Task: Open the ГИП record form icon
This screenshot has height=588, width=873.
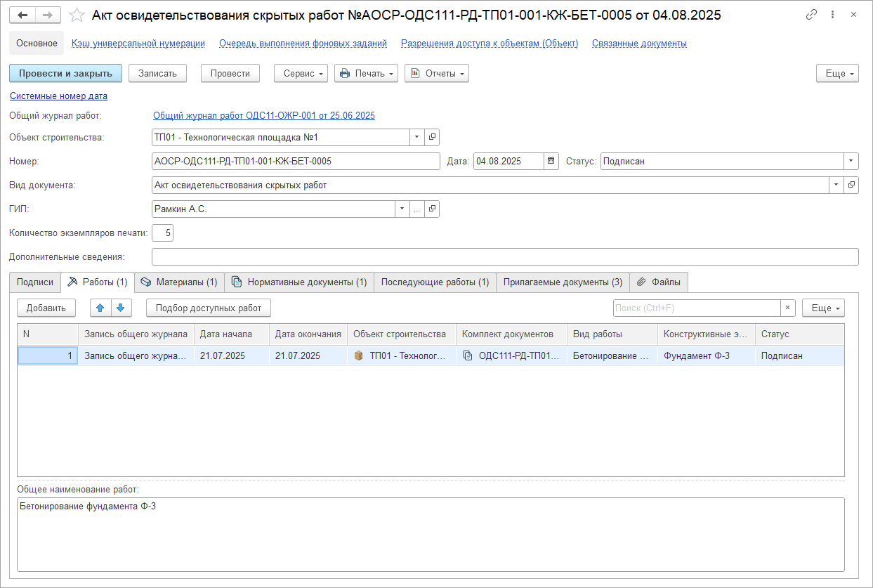Action: (433, 209)
